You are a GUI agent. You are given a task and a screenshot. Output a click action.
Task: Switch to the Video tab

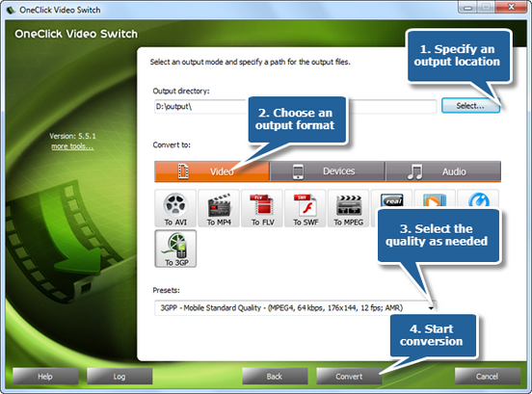point(212,171)
